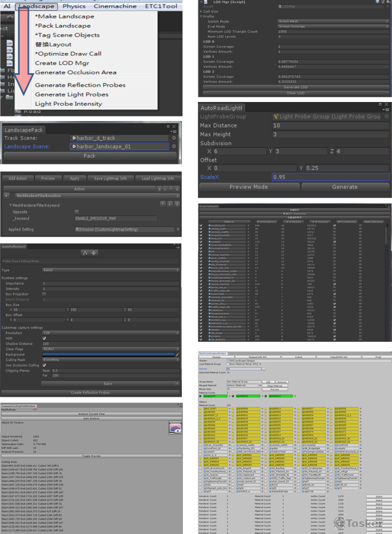Click move-down V icon on Action header

[165, 189]
